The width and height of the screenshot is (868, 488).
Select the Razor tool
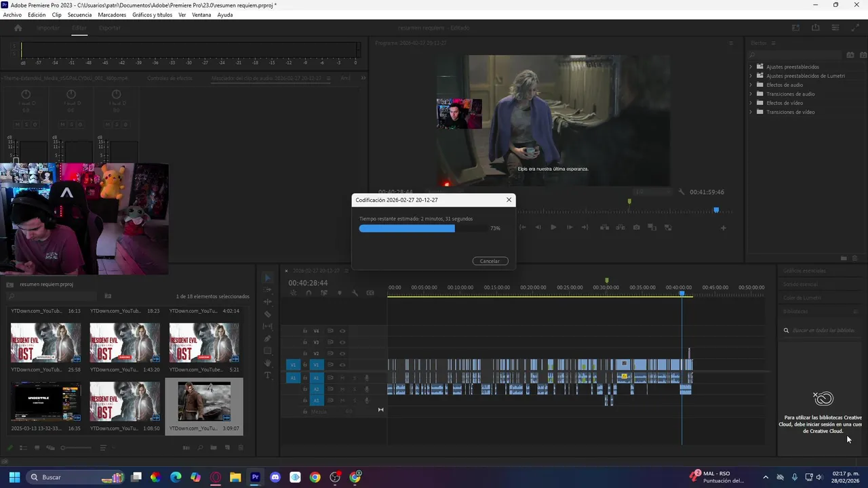pos(267,314)
